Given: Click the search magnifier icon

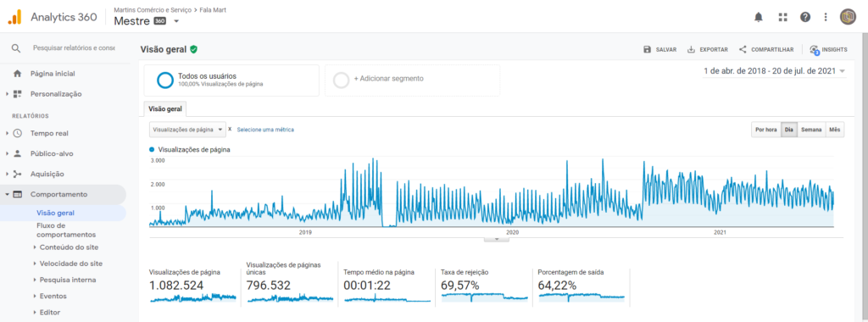Looking at the screenshot, I should click(16, 48).
